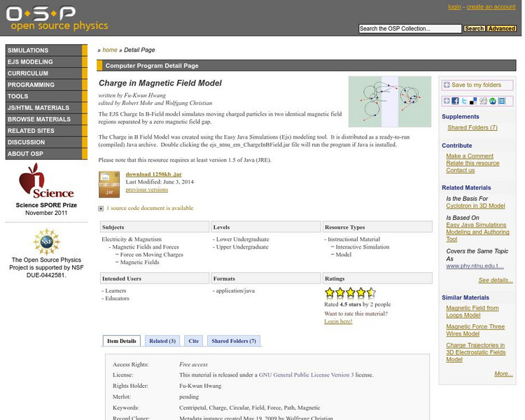Viewport: 525px width, 420px height.
Task: Click the plus icon beside Save to my folders
Action: point(447,85)
